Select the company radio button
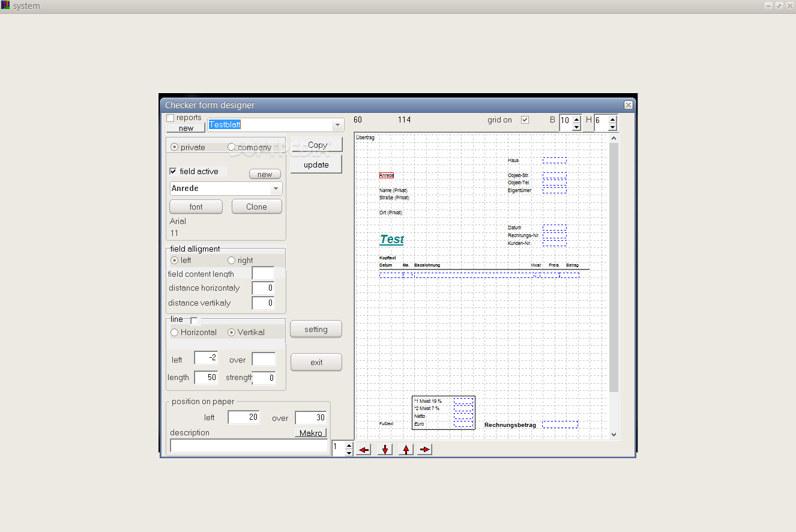Viewport: 796px width, 532px height. click(232, 147)
